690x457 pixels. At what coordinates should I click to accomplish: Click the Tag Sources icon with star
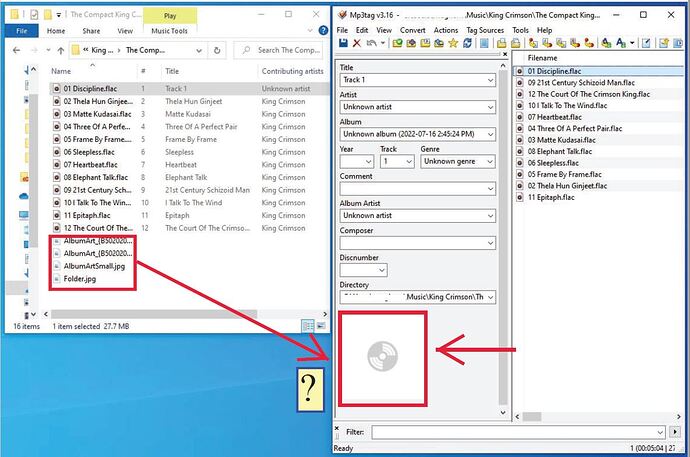[664, 43]
